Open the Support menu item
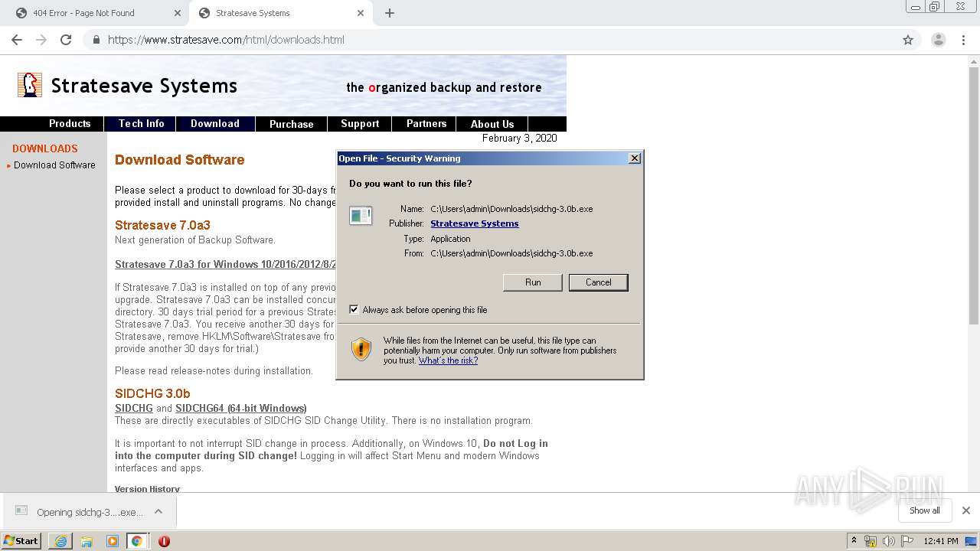 [x=360, y=123]
